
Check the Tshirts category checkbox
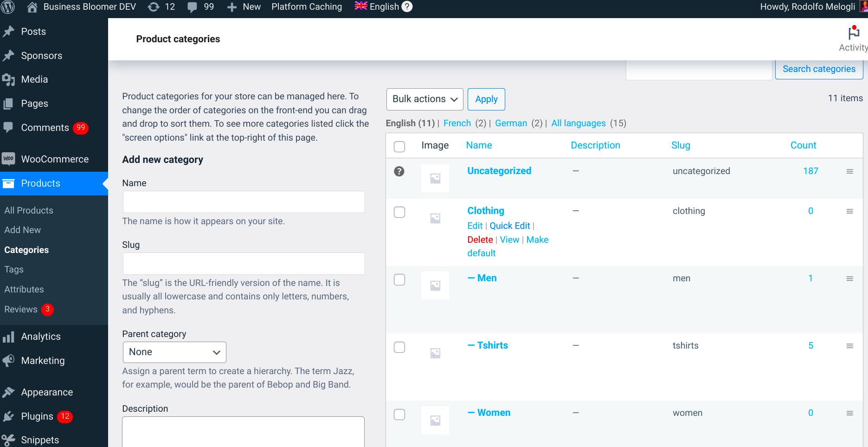(x=399, y=347)
